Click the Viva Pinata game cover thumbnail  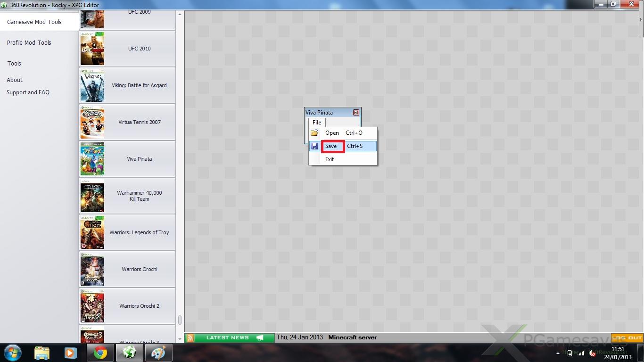[x=92, y=159]
